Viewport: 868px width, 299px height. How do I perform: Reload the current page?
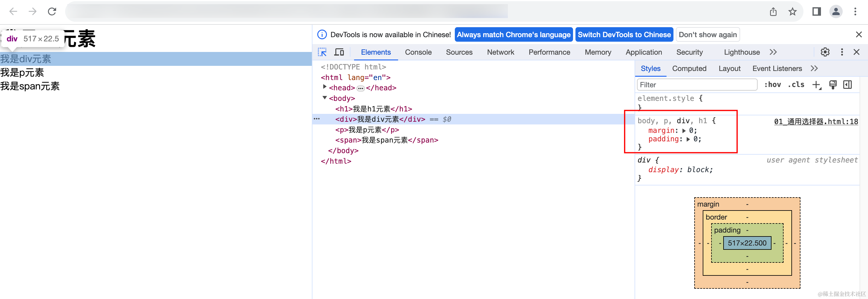[52, 12]
